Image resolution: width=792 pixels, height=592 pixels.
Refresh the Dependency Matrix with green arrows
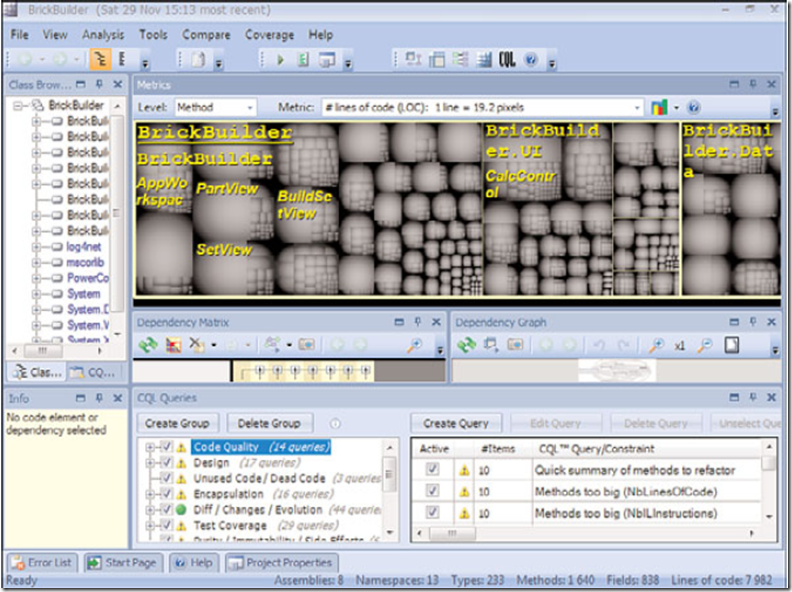[148, 345]
